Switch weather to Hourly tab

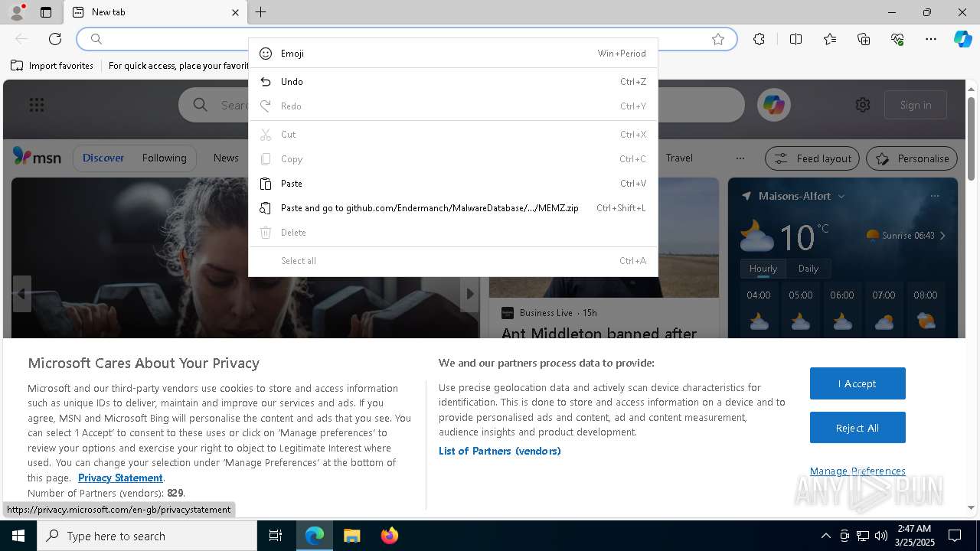763,269
